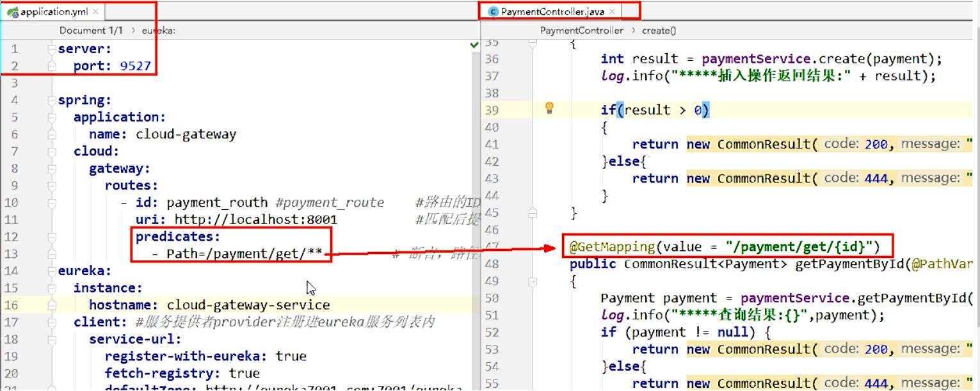Click the eureka: breadcrumb
This screenshot has height=391, width=980.
[159, 30]
